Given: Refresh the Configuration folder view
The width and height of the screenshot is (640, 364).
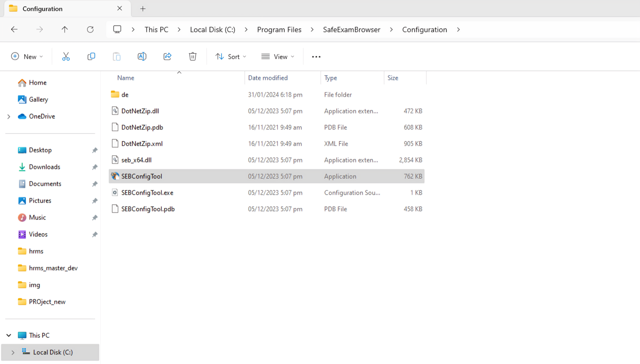Looking at the screenshot, I should (90, 30).
